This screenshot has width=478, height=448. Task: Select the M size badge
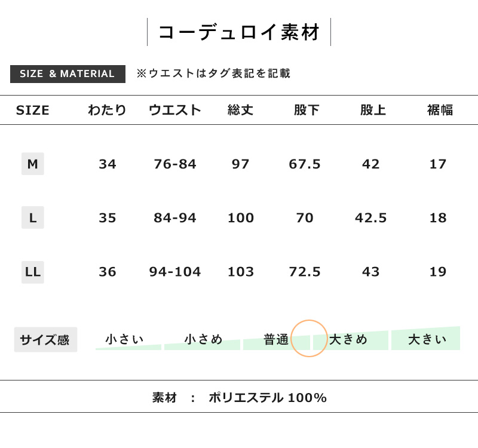[32, 164]
